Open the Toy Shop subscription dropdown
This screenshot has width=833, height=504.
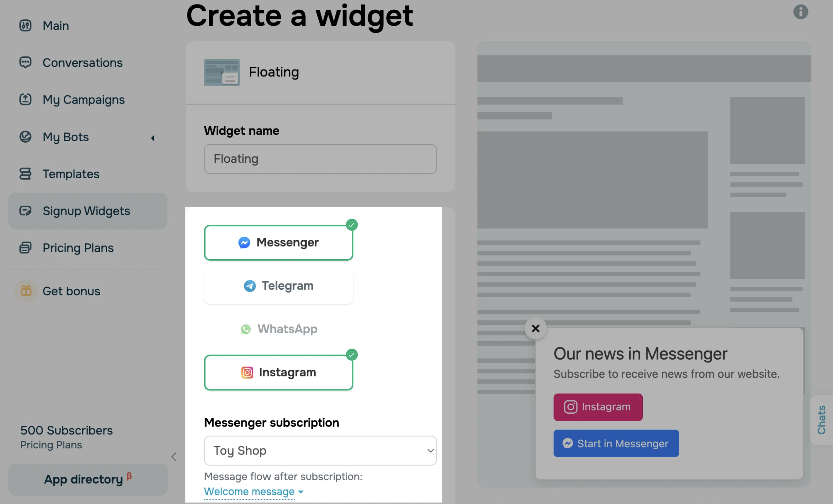pos(320,451)
